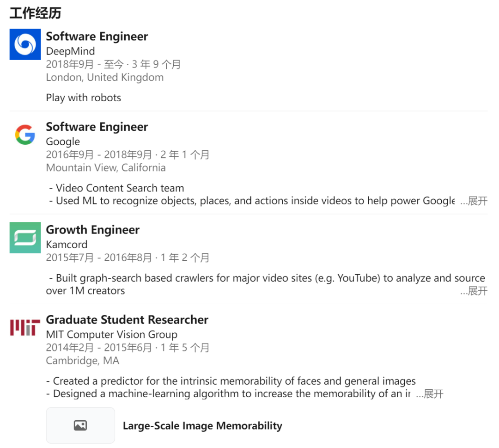Click the Google logo icon
499x448 pixels.
(x=25, y=135)
